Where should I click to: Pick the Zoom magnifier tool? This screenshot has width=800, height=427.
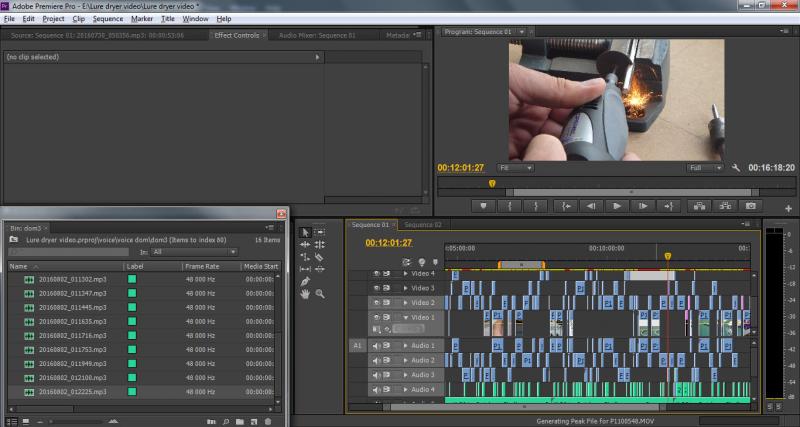pos(319,294)
